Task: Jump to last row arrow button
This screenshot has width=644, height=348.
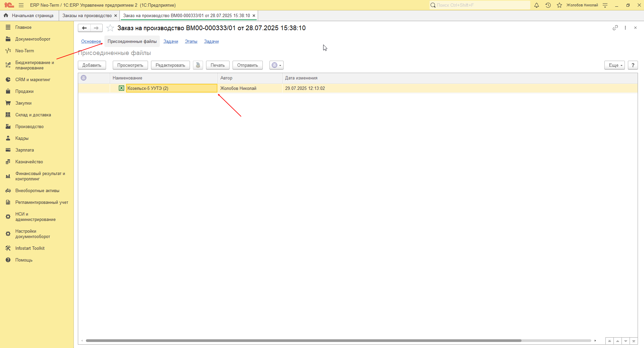Action: point(634,341)
